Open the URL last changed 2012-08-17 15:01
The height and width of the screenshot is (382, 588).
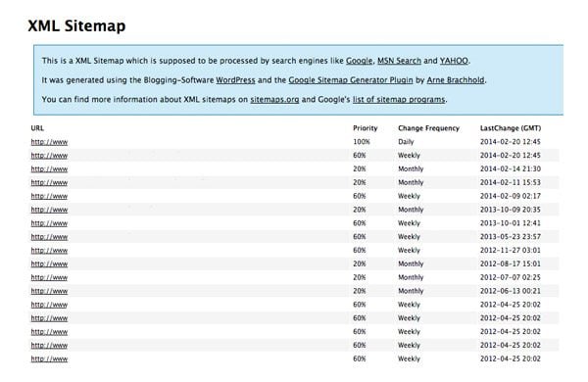click(x=49, y=263)
